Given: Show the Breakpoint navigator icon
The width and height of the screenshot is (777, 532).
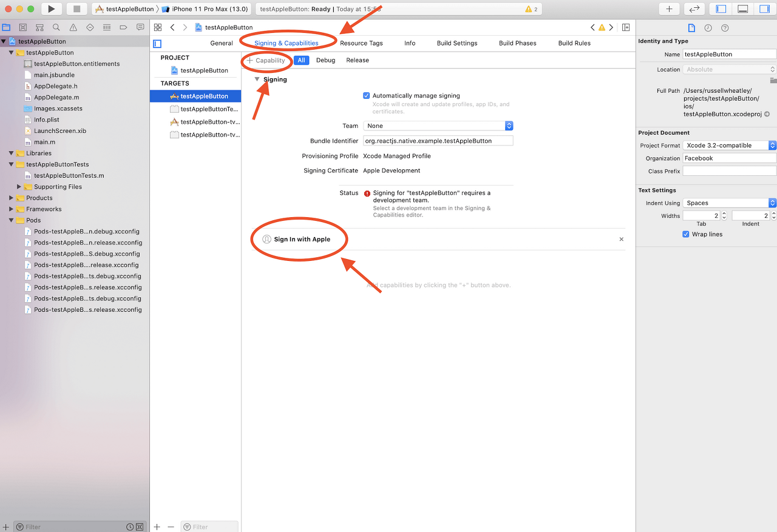Looking at the screenshot, I should (x=124, y=27).
